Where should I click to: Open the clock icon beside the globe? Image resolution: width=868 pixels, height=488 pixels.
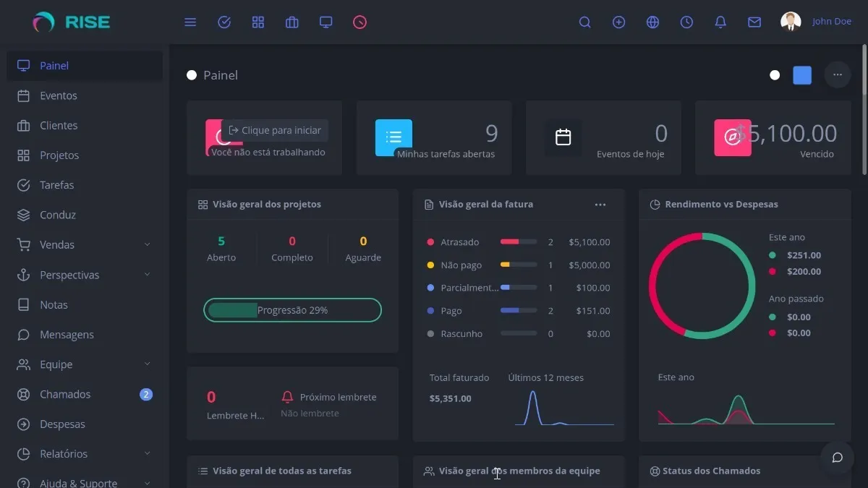point(686,22)
